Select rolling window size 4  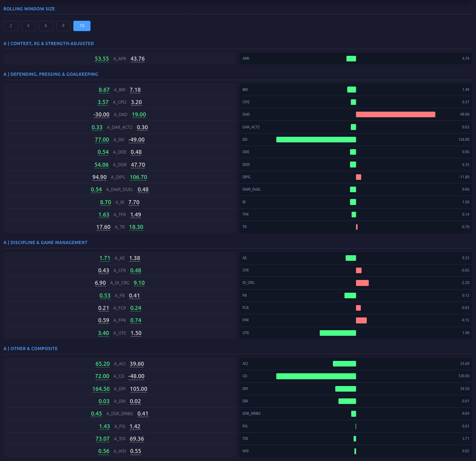click(x=28, y=26)
